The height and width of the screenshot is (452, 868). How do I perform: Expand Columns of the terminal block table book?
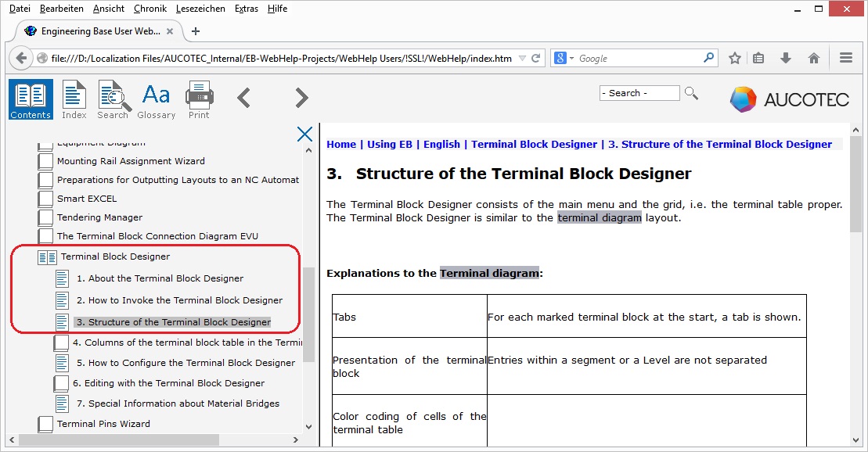point(61,343)
